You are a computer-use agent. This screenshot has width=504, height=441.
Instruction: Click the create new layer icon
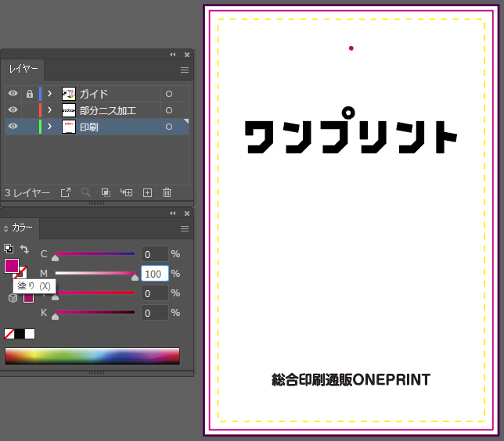tap(147, 192)
